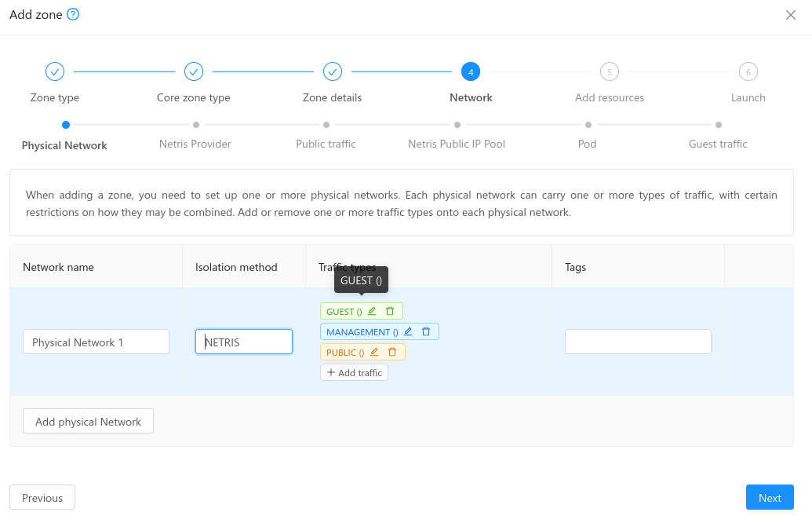812x523 pixels.
Task: Go to the Previous step
Action: (x=42, y=498)
